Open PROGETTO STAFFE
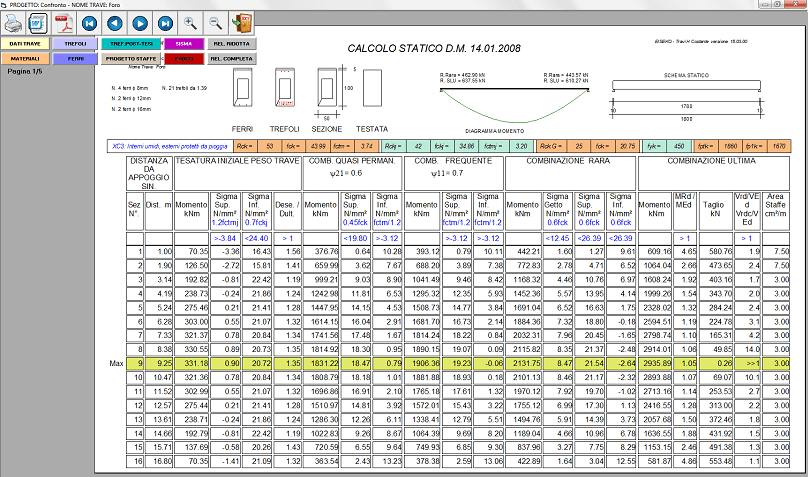Screen dimensions: 808x477 coord(131,59)
